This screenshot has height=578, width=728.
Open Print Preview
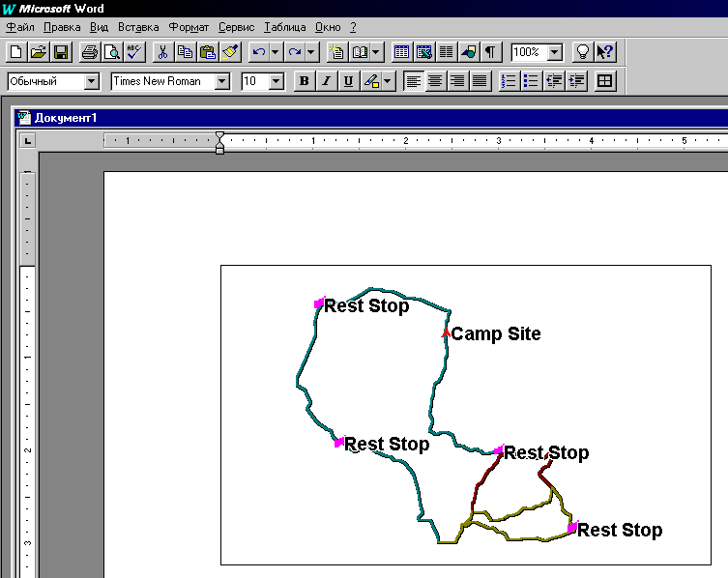112,52
